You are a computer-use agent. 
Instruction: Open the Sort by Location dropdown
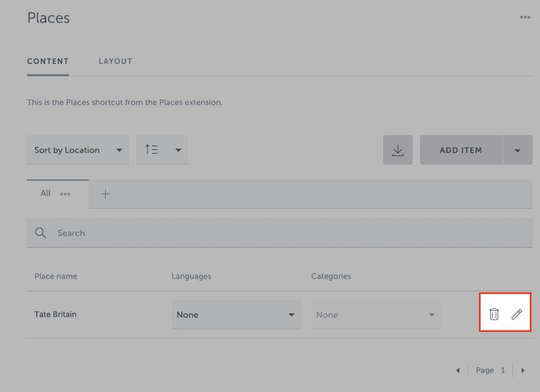point(78,150)
